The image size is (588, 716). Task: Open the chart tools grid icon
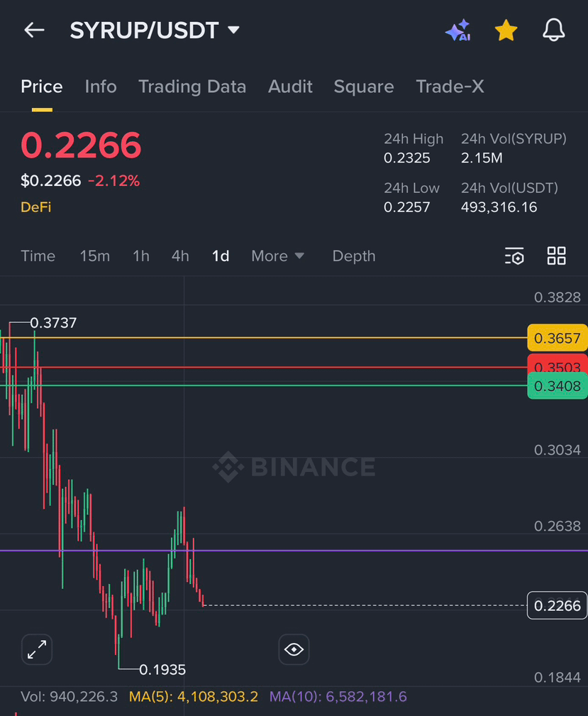(557, 256)
